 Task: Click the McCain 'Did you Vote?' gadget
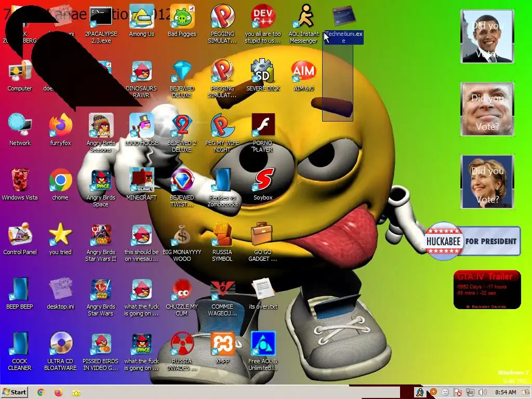pos(487,109)
